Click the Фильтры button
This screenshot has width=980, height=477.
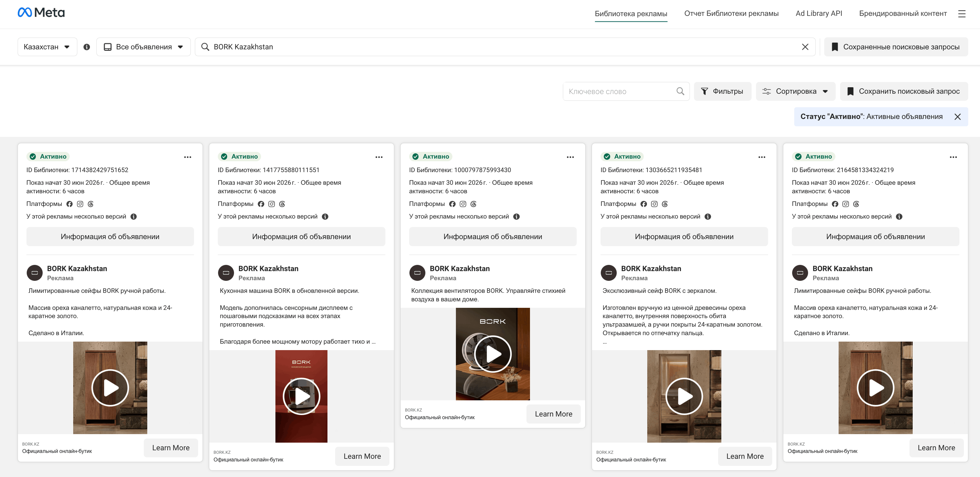point(723,91)
